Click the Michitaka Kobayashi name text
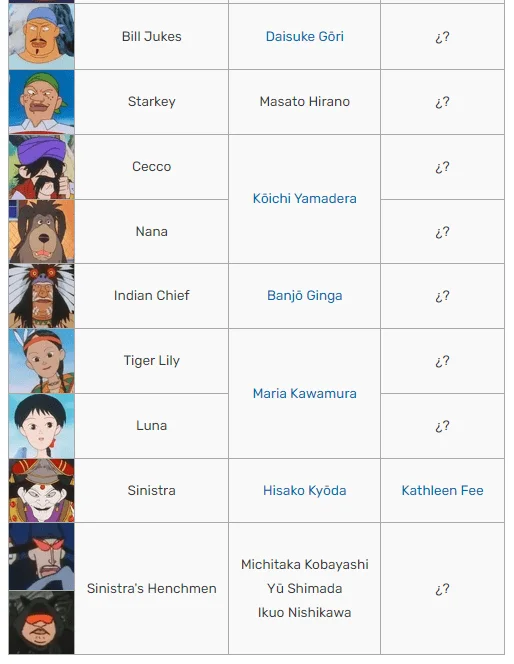Viewport: 514px width, 664px height. pyautogui.click(x=304, y=564)
